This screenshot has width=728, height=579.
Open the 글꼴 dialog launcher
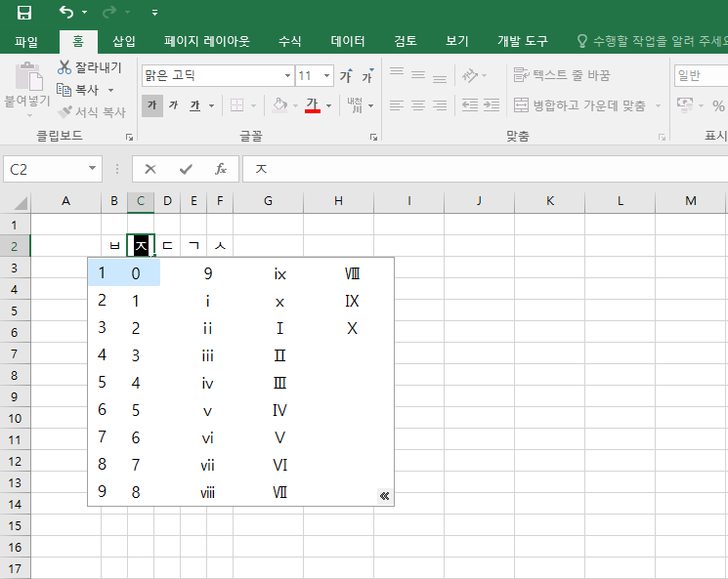pyautogui.click(x=373, y=138)
